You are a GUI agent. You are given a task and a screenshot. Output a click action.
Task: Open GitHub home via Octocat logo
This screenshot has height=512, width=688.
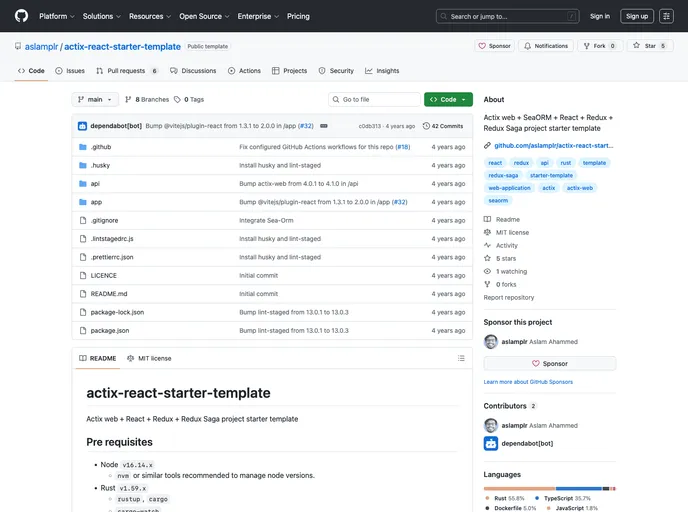[21, 16]
